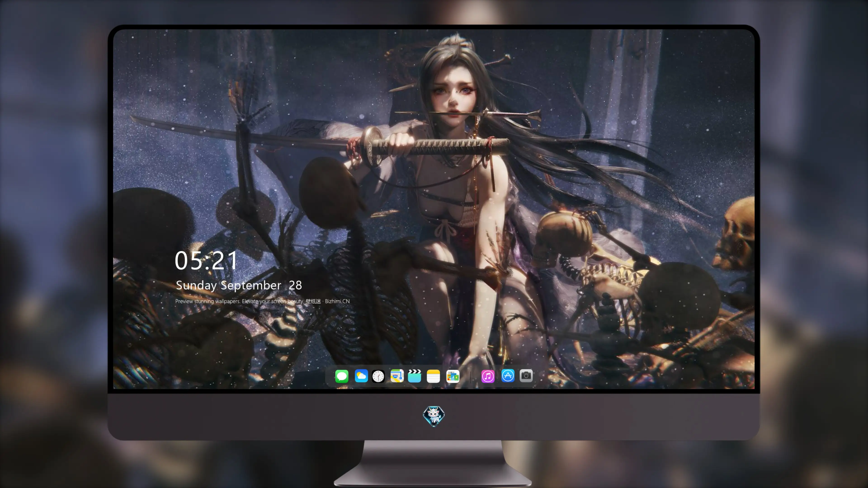This screenshot has width=868, height=488.
Task: Open the green Messages app in the dock
Action: [x=342, y=376]
